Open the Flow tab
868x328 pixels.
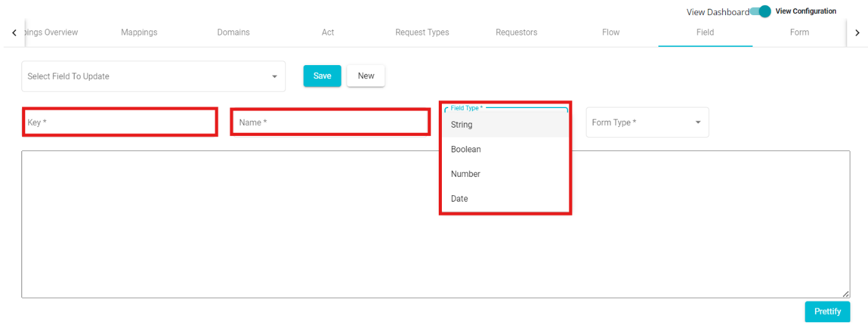coord(611,32)
